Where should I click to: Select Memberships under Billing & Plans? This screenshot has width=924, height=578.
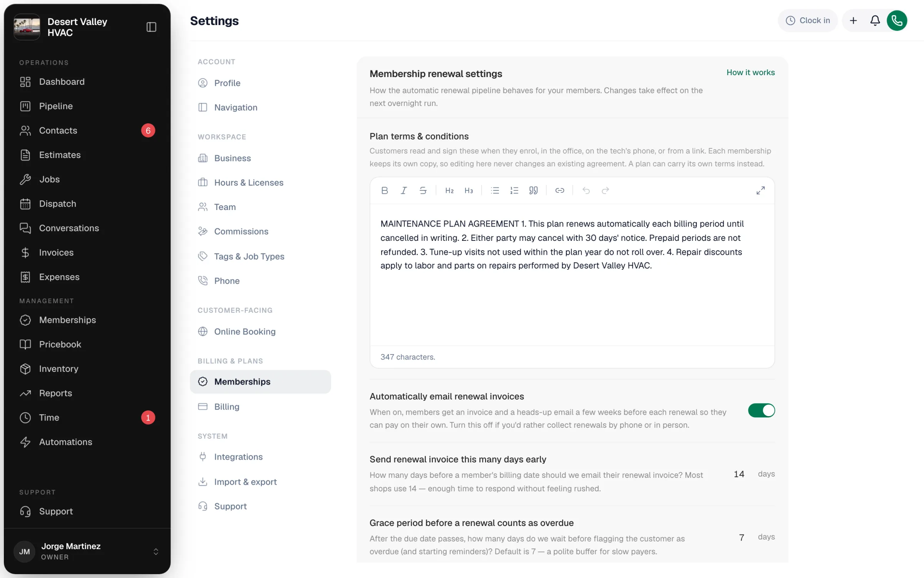tap(260, 381)
